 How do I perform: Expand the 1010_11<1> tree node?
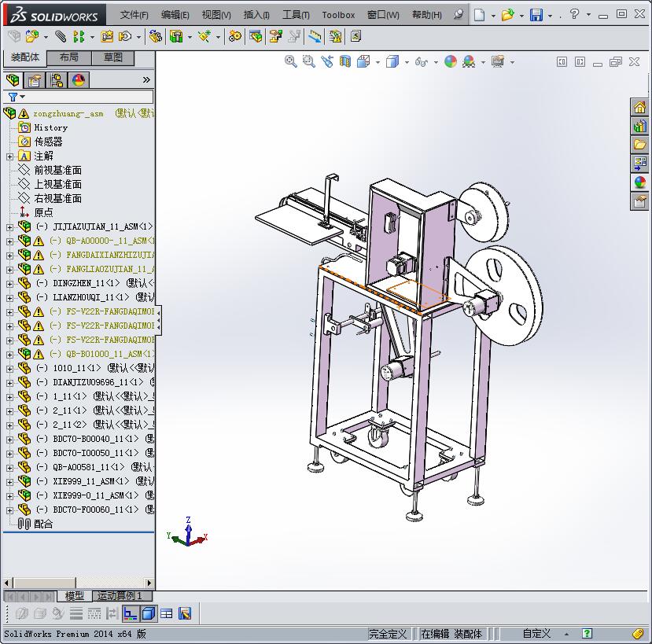coord(9,369)
